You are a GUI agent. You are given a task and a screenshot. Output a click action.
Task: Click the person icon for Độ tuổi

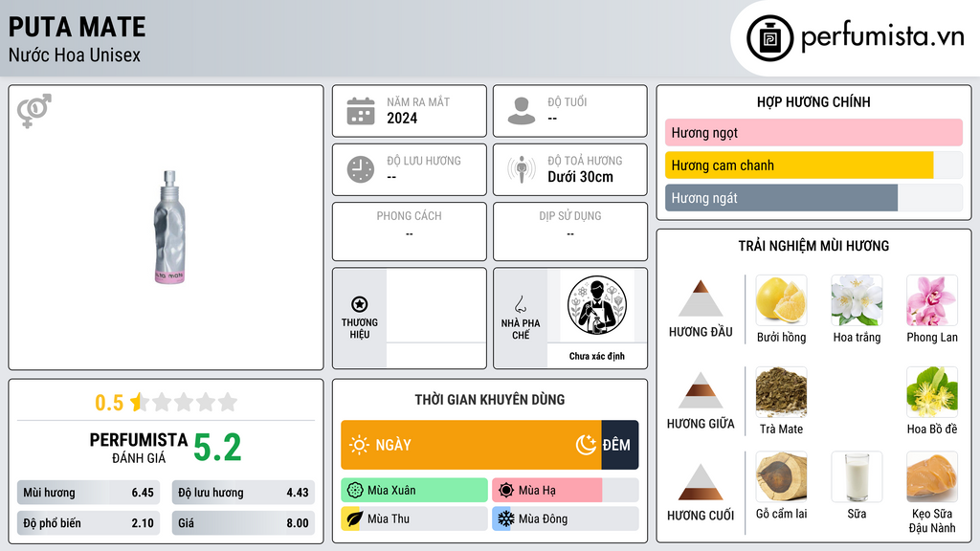tap(522, 111)
